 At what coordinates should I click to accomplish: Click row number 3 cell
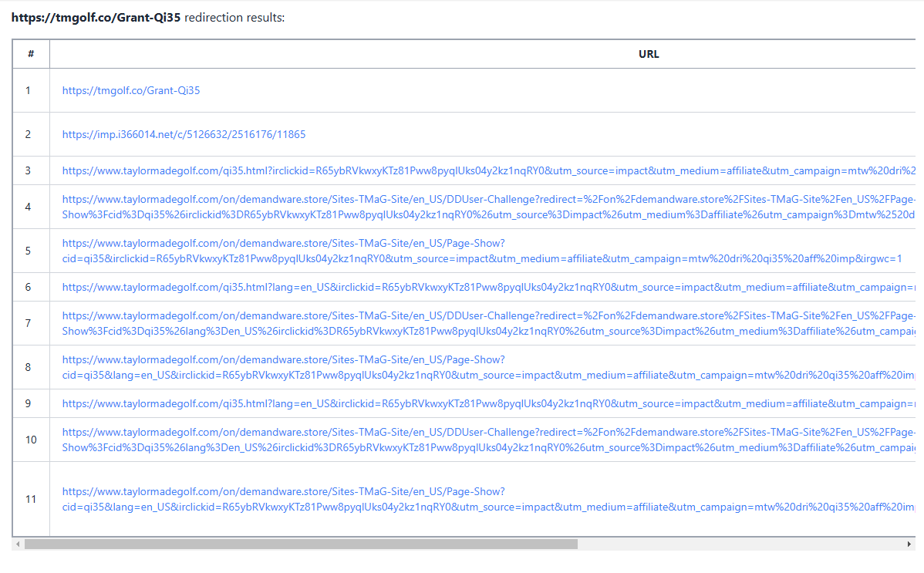(x=31, y=170)
